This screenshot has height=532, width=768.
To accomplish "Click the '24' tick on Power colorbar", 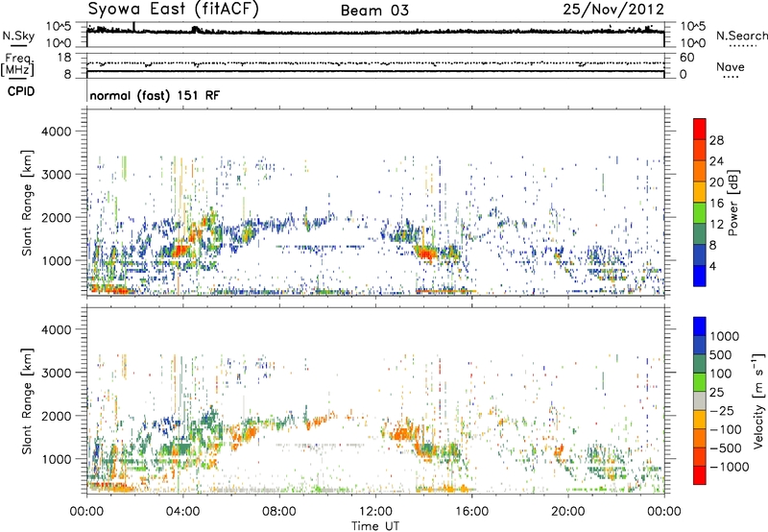I will [x=716, y=161].
